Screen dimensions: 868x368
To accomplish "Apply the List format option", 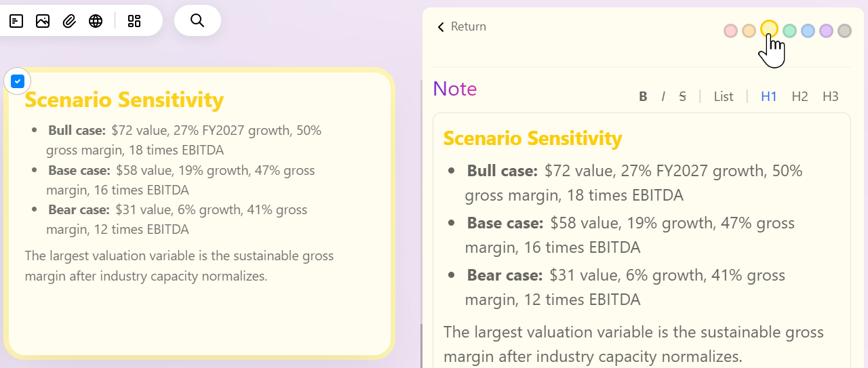I will (724, 97).
